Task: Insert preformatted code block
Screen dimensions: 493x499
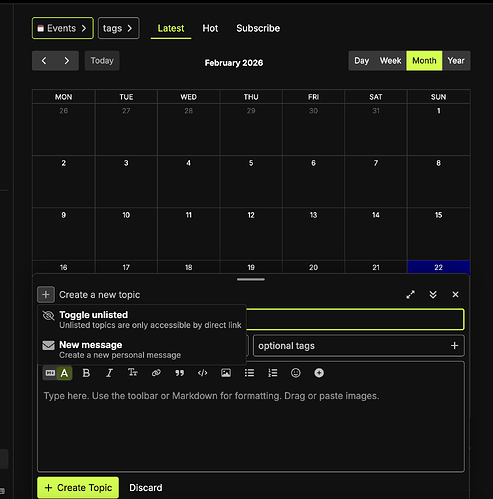Action: pos(203,373)
